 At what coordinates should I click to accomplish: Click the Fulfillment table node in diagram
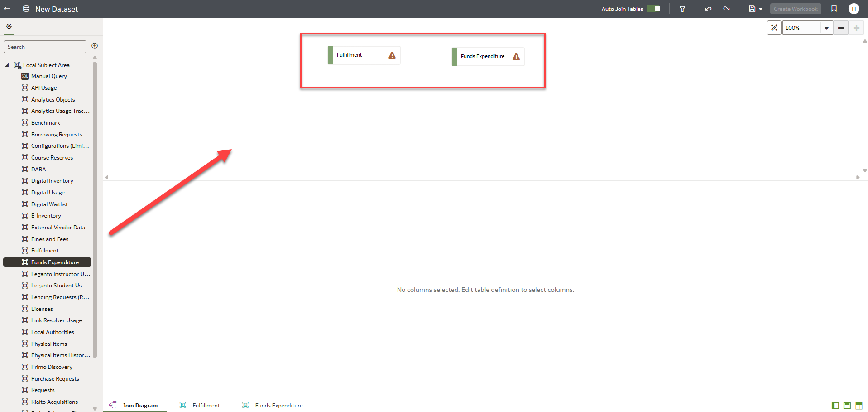pos(364,55)
